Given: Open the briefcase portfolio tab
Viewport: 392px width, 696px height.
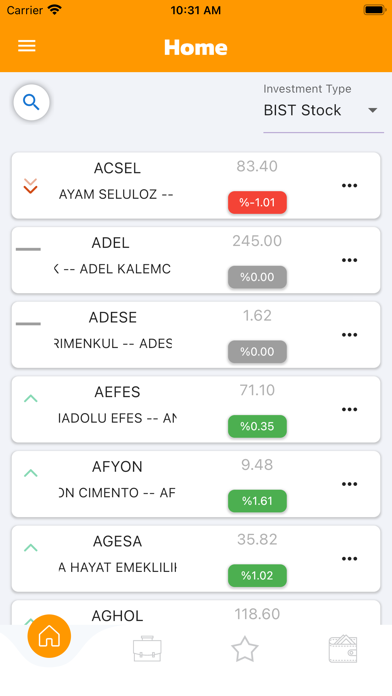Looking at the screenshot, I should coord(147,649).
